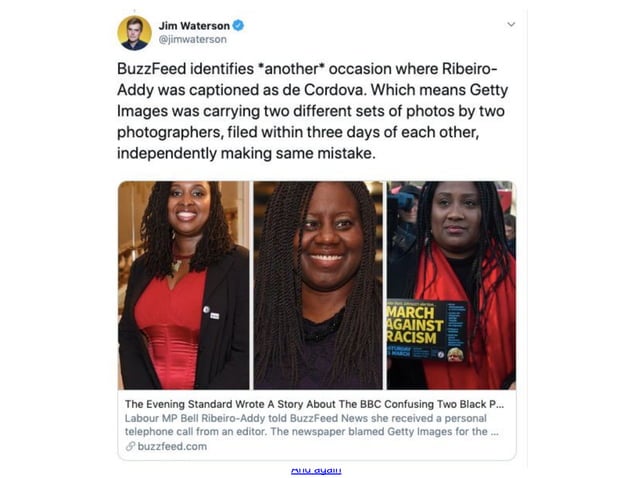View the middle close-up photo with braids

[x=318, y=285]
